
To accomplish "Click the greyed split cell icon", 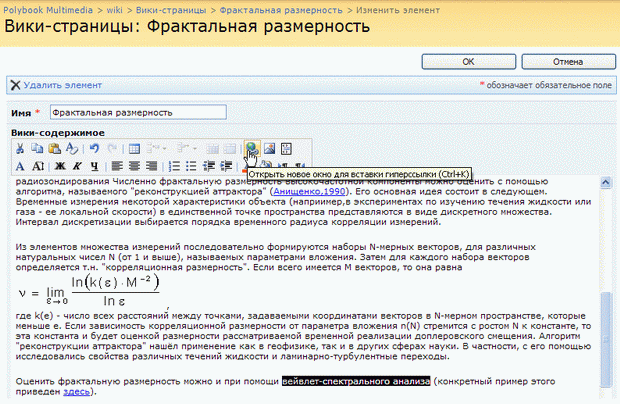I will [x=212, y=149].
